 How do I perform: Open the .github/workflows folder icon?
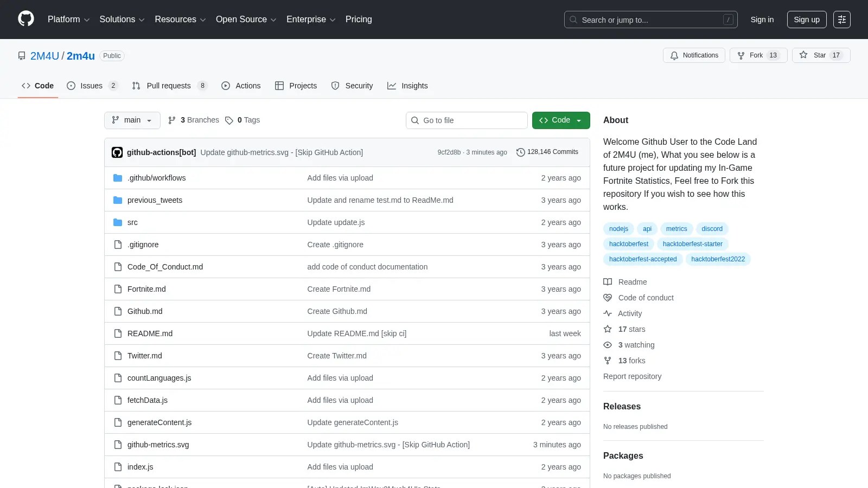pyautogui.click(x=118, y=178)
